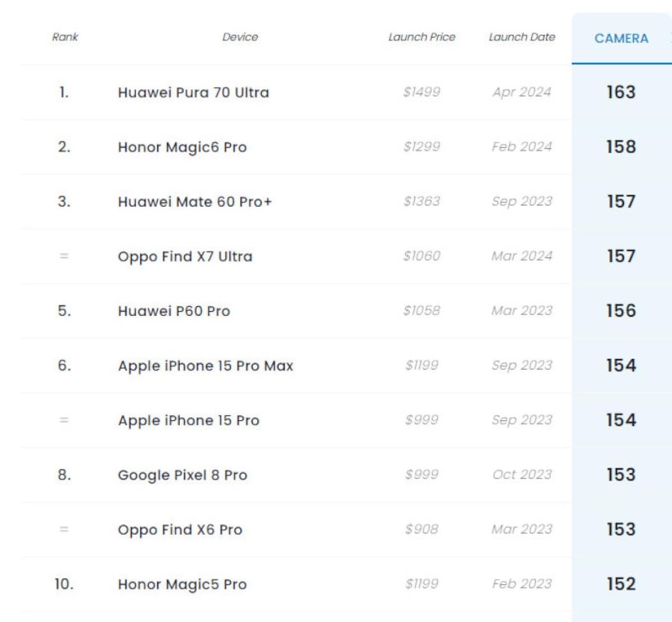Click the 158 camera score
The image size is (672, 622).
point(621,147)
